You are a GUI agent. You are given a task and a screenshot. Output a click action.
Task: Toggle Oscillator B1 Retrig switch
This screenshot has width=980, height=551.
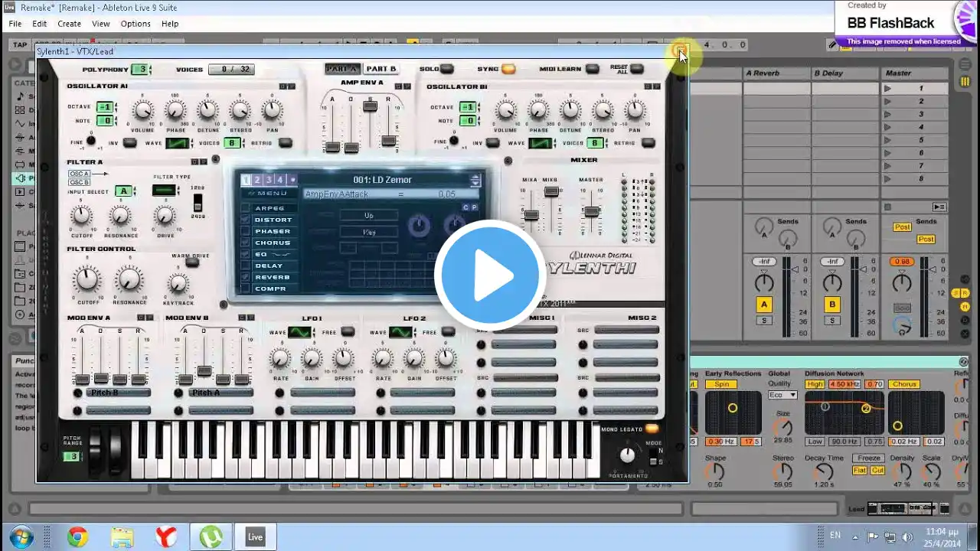(648, 143)
